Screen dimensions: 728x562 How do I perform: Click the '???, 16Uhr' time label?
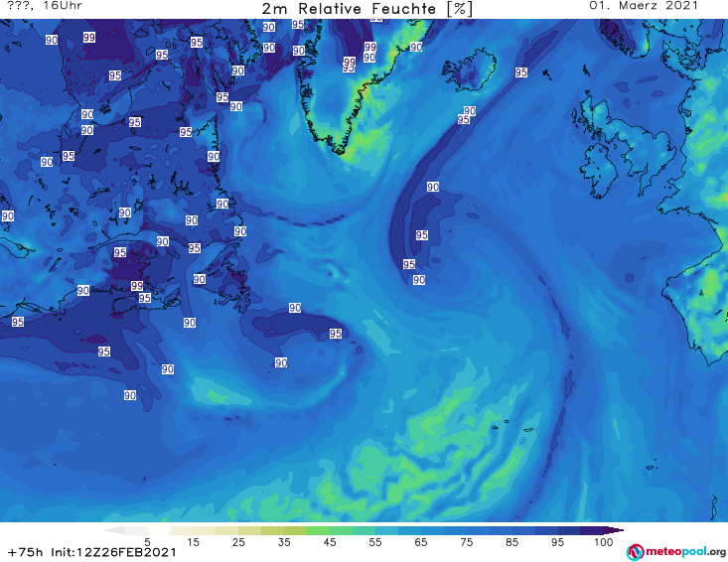(x=45, y=6)
